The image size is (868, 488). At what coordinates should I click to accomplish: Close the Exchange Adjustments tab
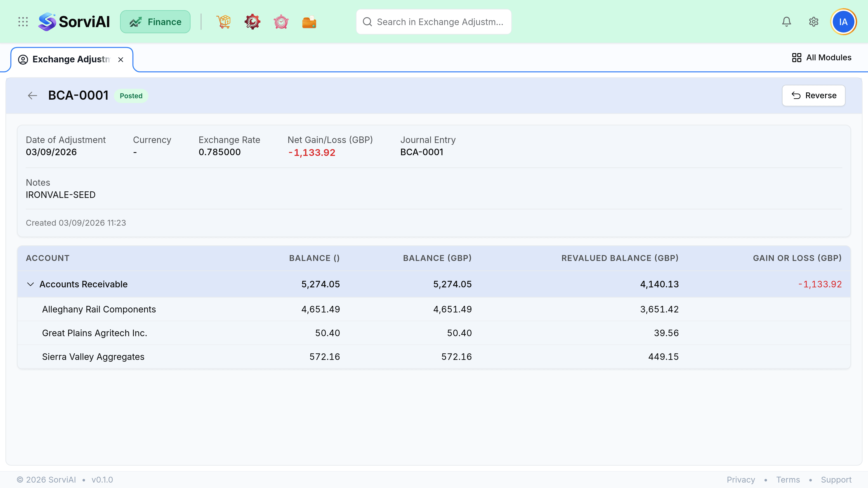tap(121, 60)
